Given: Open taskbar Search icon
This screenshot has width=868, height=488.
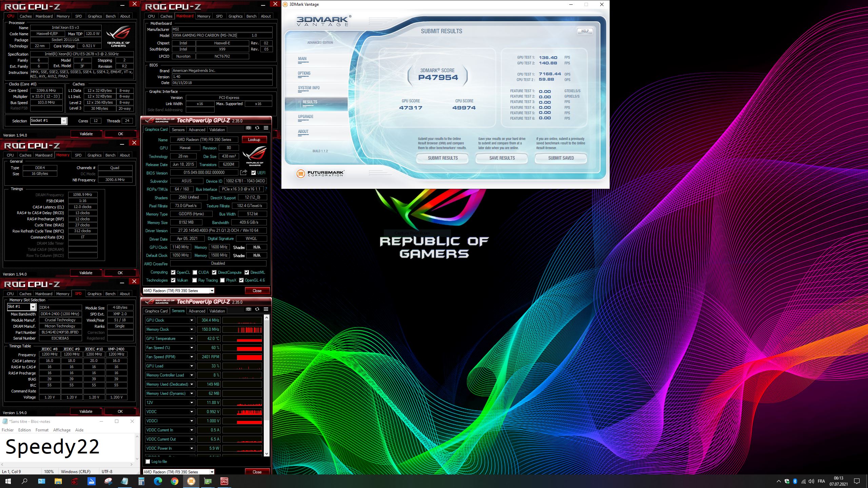Looking at the screenshot, I should pyautogui.click(x=24, y=481).
